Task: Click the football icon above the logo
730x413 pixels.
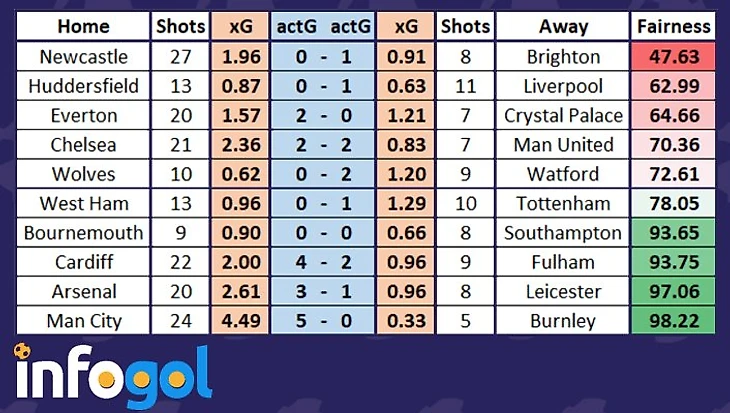Action: pos(22,352)
